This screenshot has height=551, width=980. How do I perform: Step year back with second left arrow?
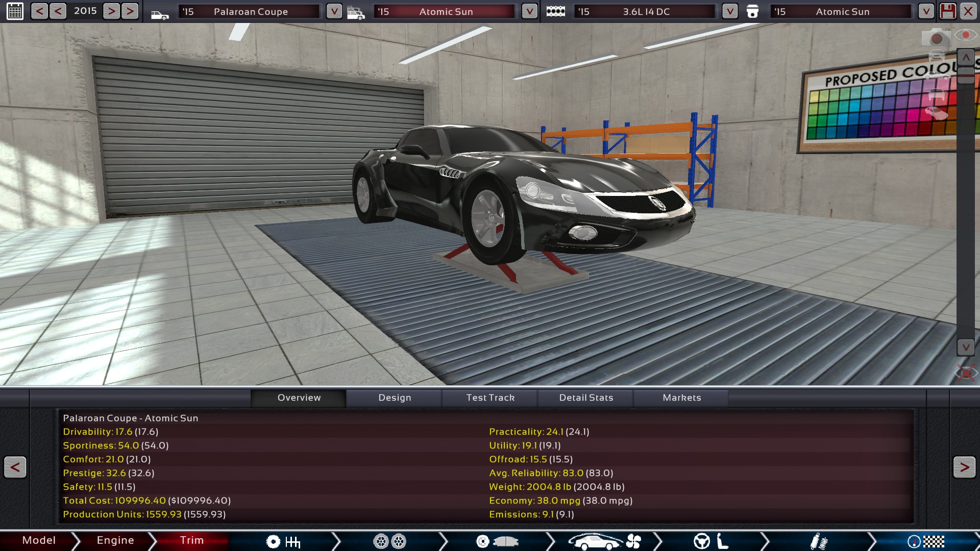(58, 11)
